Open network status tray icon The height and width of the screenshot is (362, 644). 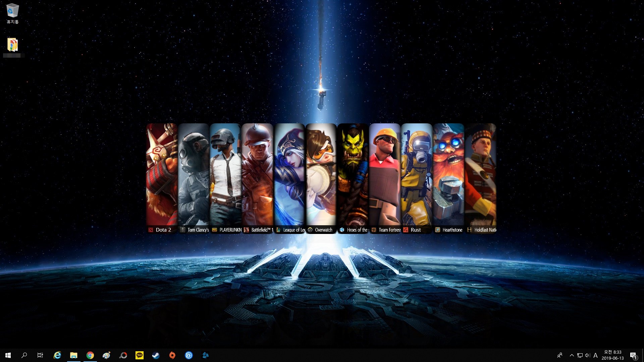coord(580,355)
